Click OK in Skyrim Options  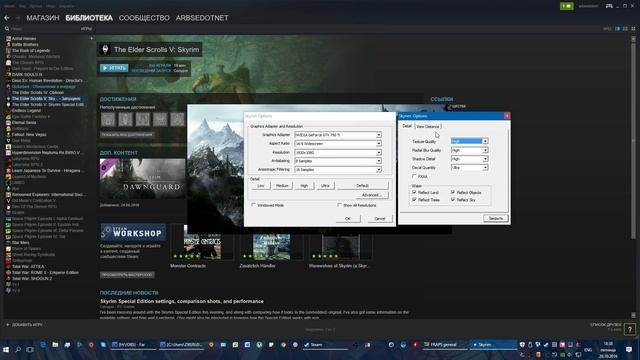pyautogui.click(x=348, y=219)
